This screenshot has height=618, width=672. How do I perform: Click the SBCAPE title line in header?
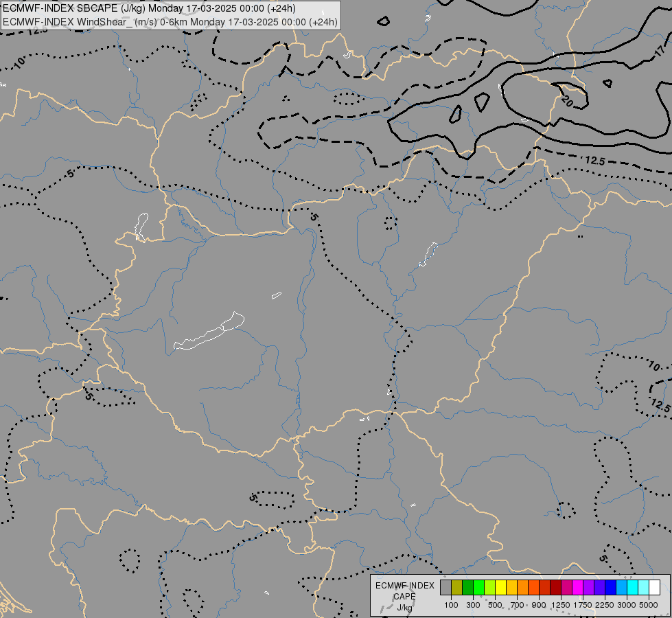click(x=149, y=8)
